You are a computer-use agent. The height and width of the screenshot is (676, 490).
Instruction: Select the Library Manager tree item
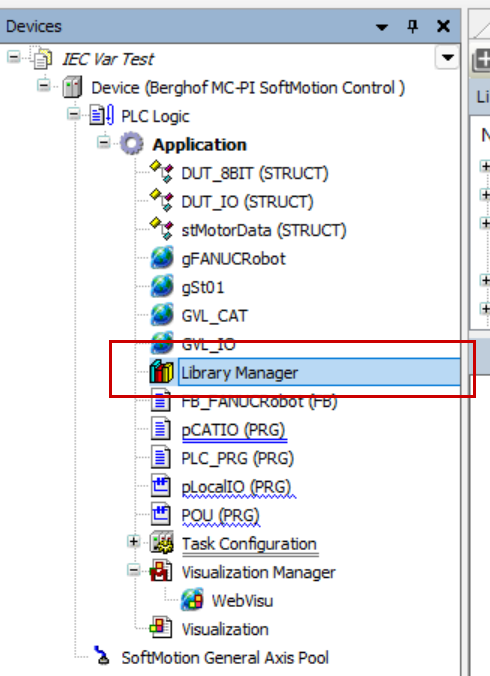(x=319, y=372)
